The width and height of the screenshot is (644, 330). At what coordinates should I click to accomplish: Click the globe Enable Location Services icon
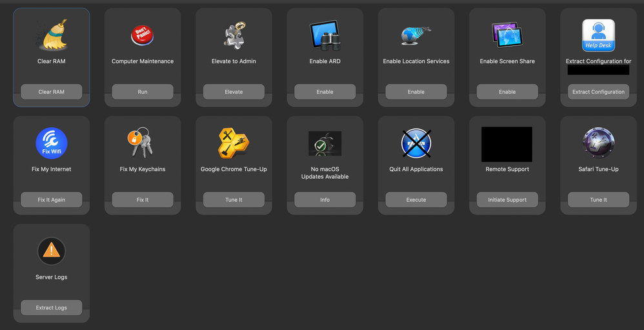[x=416, y=36]
